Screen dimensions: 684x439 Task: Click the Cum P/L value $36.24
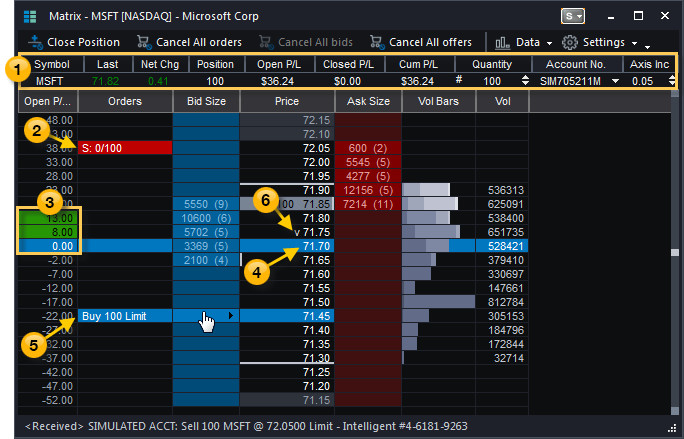(417, 81)
